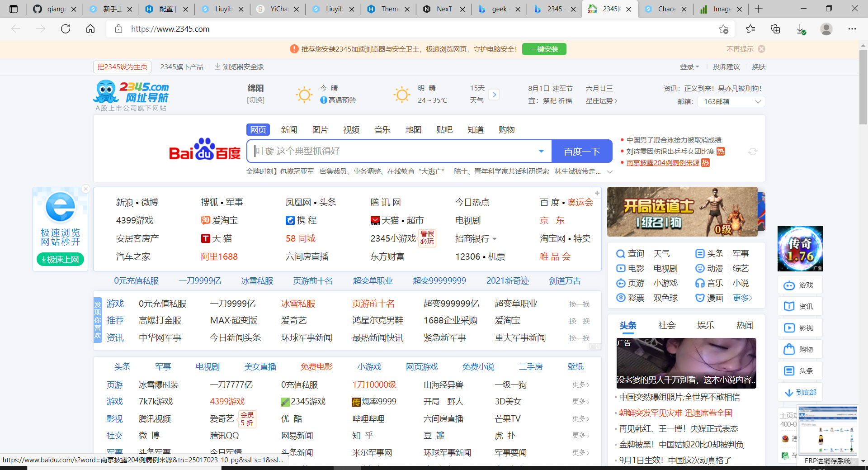
Task: Click the 彩票 icon in quick panel
Action: click(x=621, y=298)
